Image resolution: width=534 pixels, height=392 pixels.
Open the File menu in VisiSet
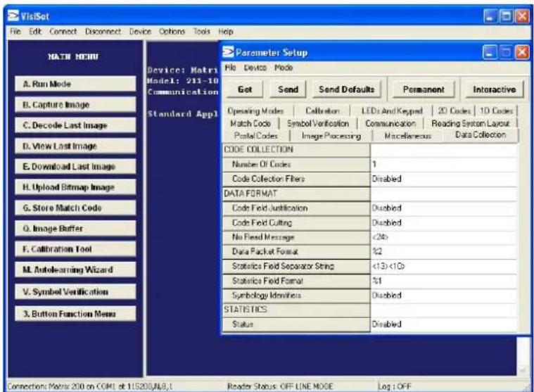[15, 32]
